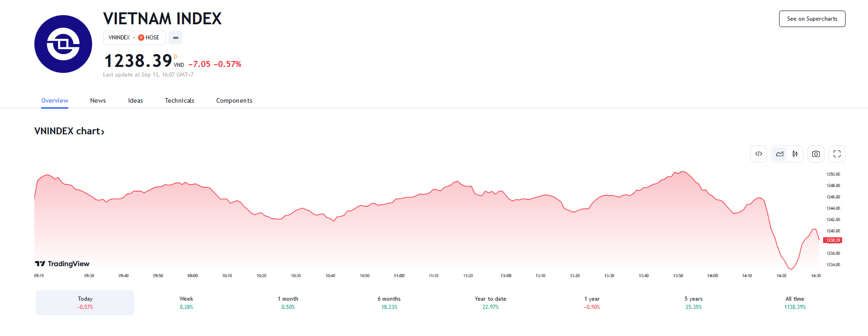Screen dimensions: 868x336
Task: Select the 6 months time range
Action: [x=389, y=303]
